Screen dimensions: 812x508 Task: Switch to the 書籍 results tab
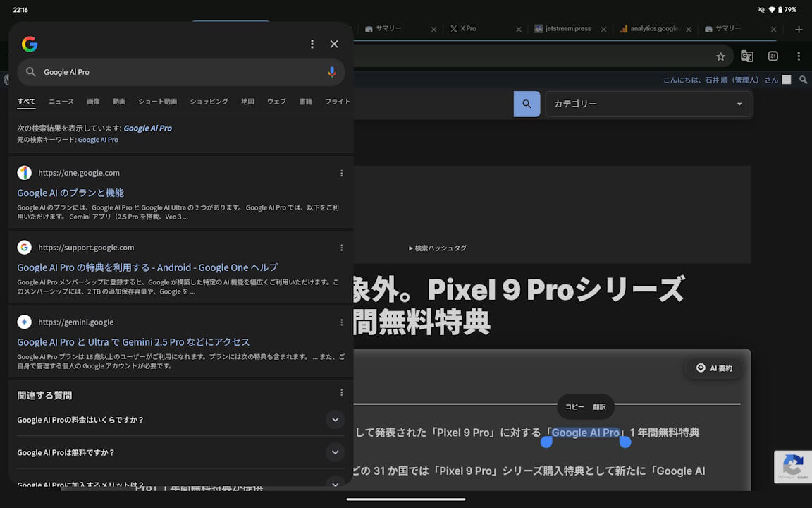click(x=305, y=102)
